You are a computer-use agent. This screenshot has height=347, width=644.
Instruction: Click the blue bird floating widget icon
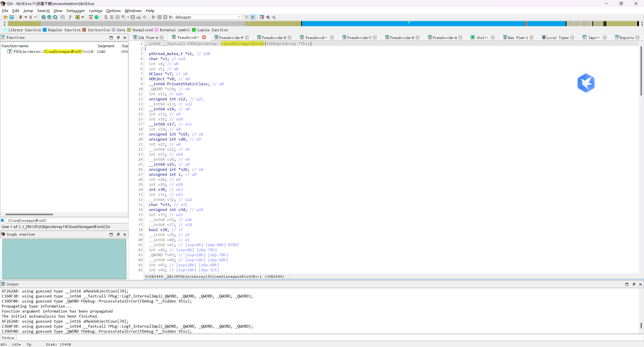coord(586,83)
